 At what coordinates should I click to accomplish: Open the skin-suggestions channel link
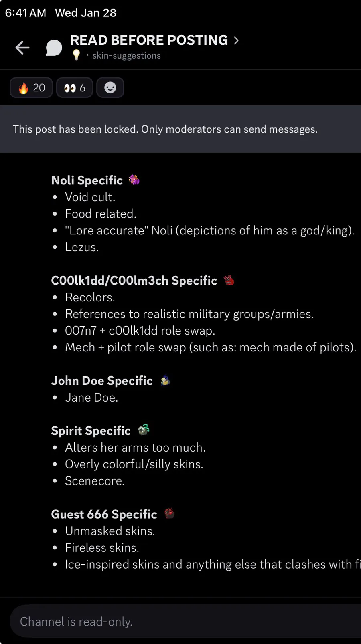(x=126, y=55)
